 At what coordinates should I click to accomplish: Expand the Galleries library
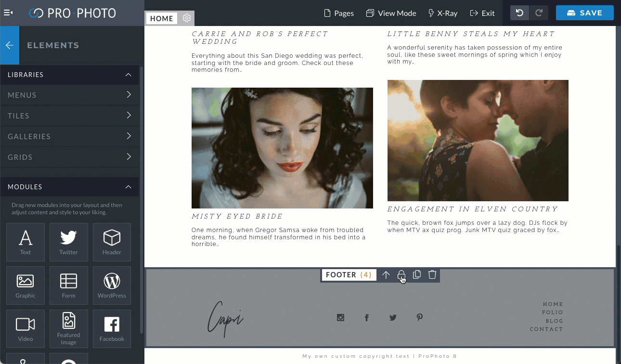coord(69,136)
